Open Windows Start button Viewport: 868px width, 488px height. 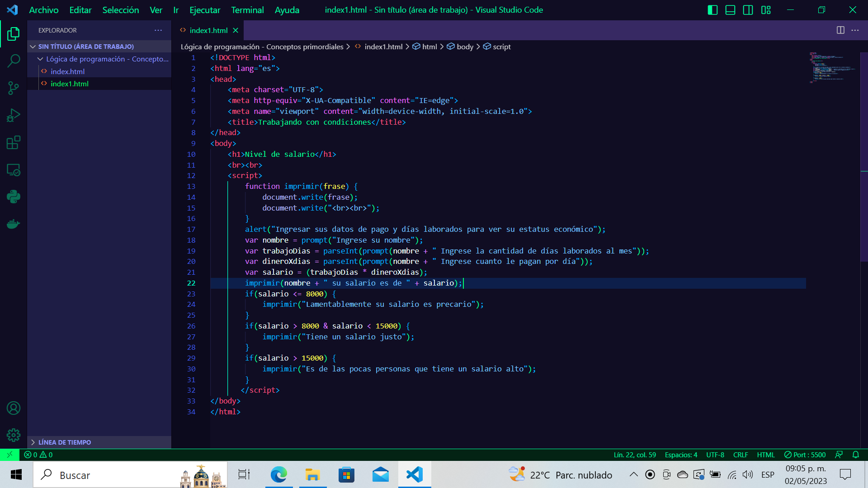tap(16, 474)
